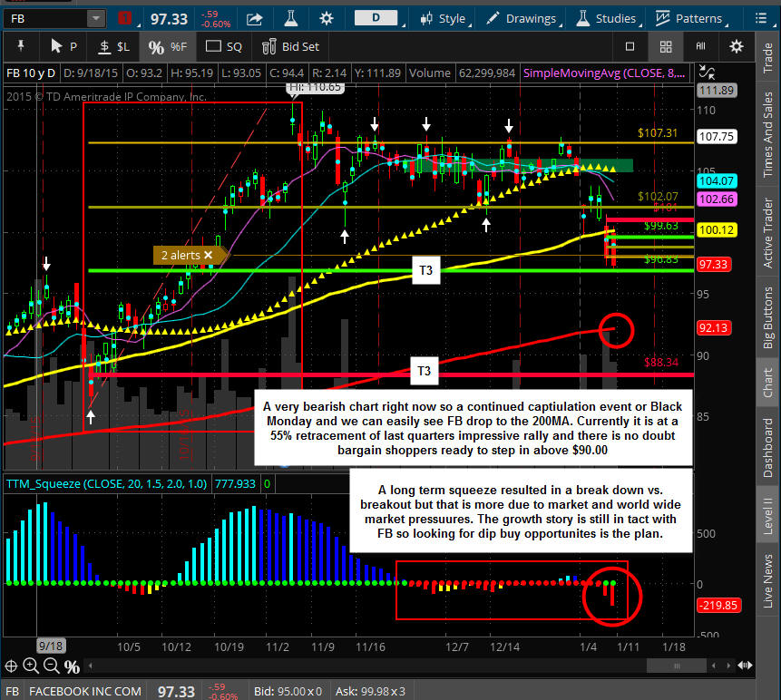
Task: Click the 111.89 price bubble on axis
Action: pos(717,90)
